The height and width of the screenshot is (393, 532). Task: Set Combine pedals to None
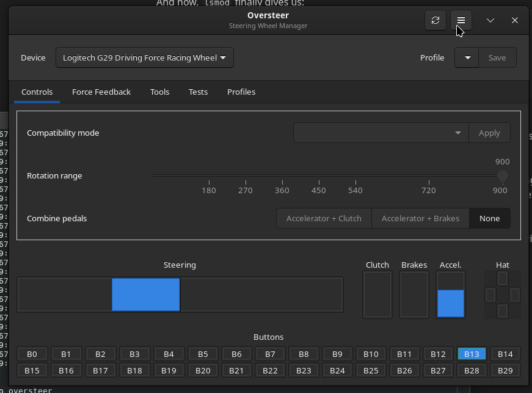[489, 218]
